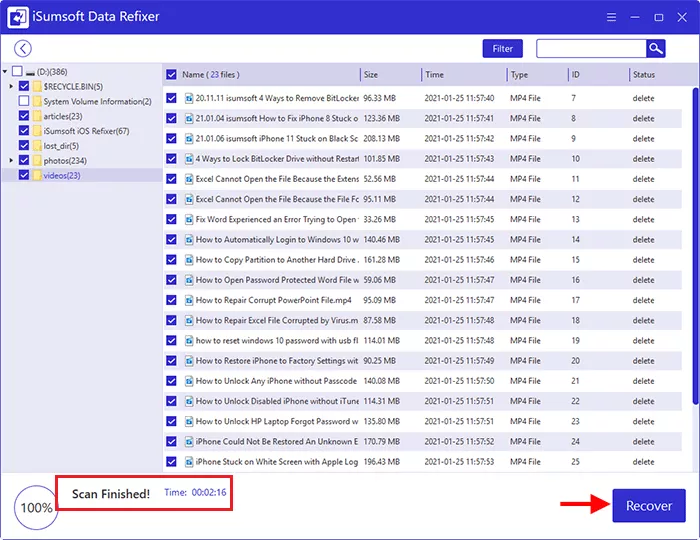
Task: Uncheck How to Repair Corrupt PowerPoint File
Action: [x=172, y=300]
